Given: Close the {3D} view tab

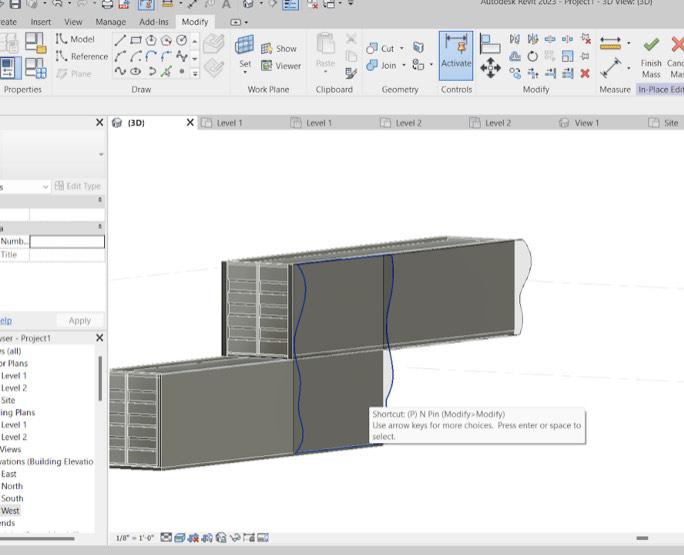Looking at the screenshot, I should (x=191, y=123).
